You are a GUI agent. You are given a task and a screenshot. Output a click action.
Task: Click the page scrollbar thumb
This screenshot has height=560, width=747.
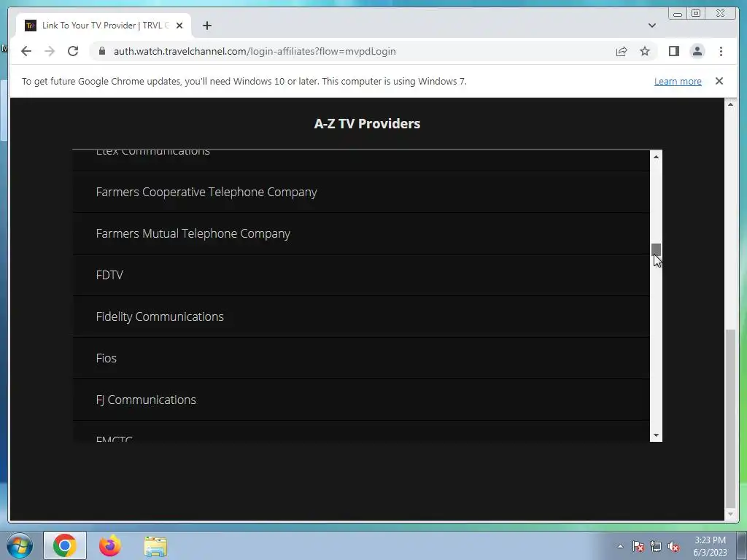coord(729,419)
